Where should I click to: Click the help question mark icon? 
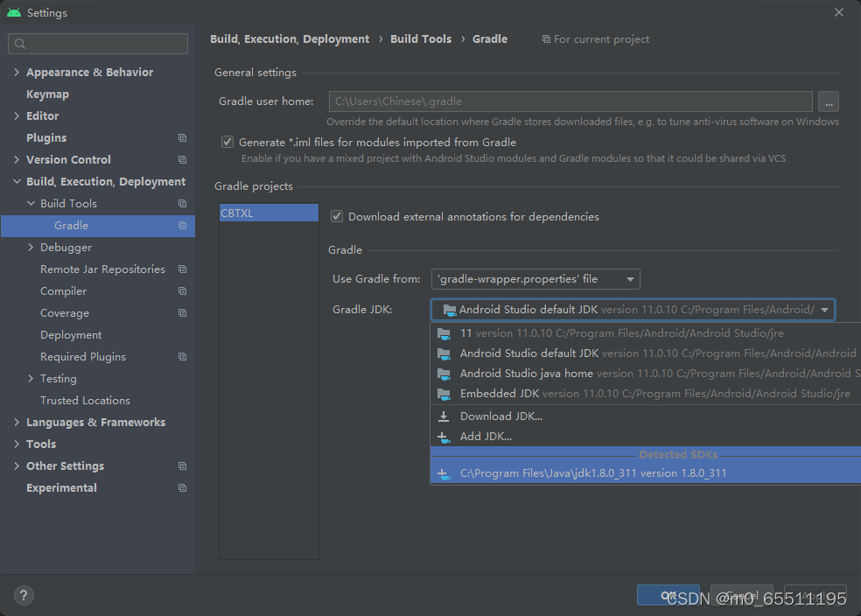pos(23,595)
